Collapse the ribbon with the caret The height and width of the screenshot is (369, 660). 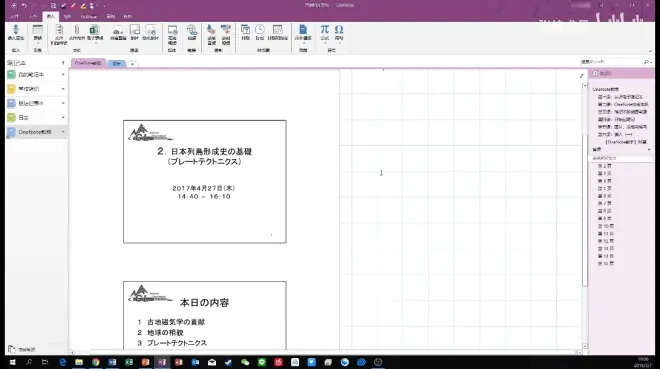650,51
